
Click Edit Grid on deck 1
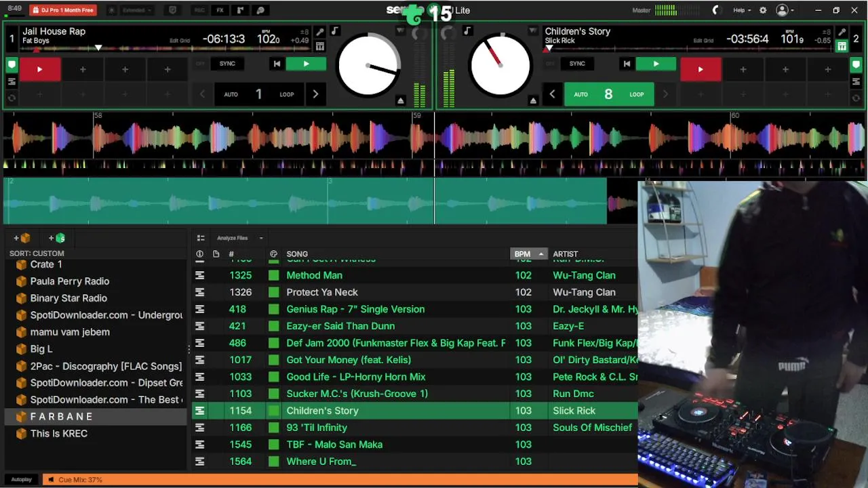[180, 41]
